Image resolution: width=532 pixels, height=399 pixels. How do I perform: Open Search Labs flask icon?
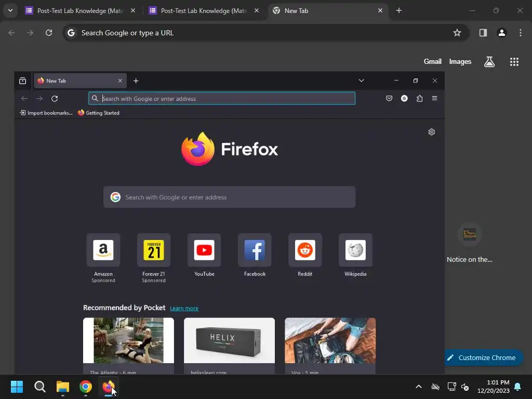(x=489, y=62)
